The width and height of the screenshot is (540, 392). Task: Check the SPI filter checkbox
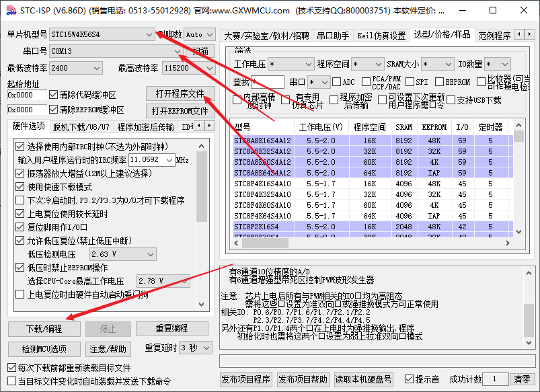410,81
